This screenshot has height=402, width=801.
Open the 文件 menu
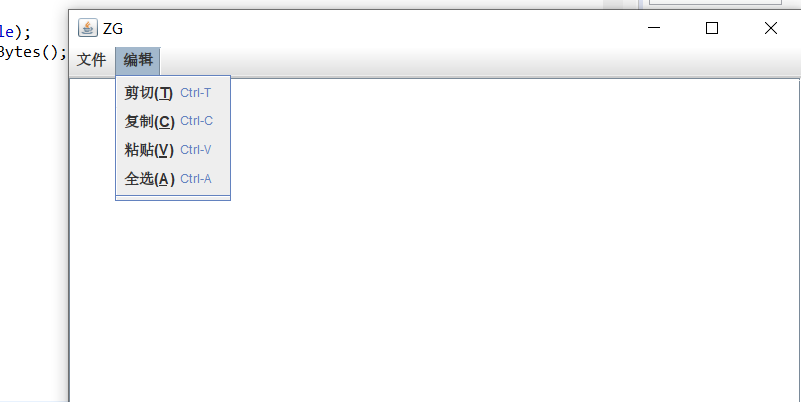coord(91,60)
